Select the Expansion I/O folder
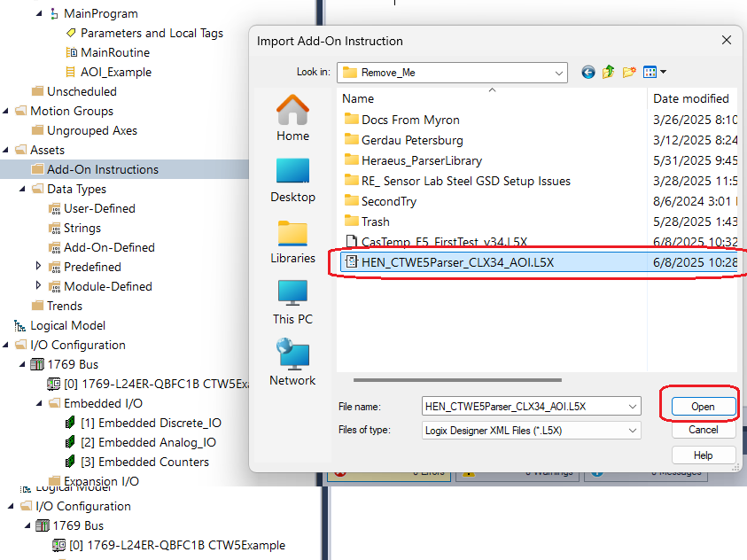This screenshot has width=747, height=560. 94,480
